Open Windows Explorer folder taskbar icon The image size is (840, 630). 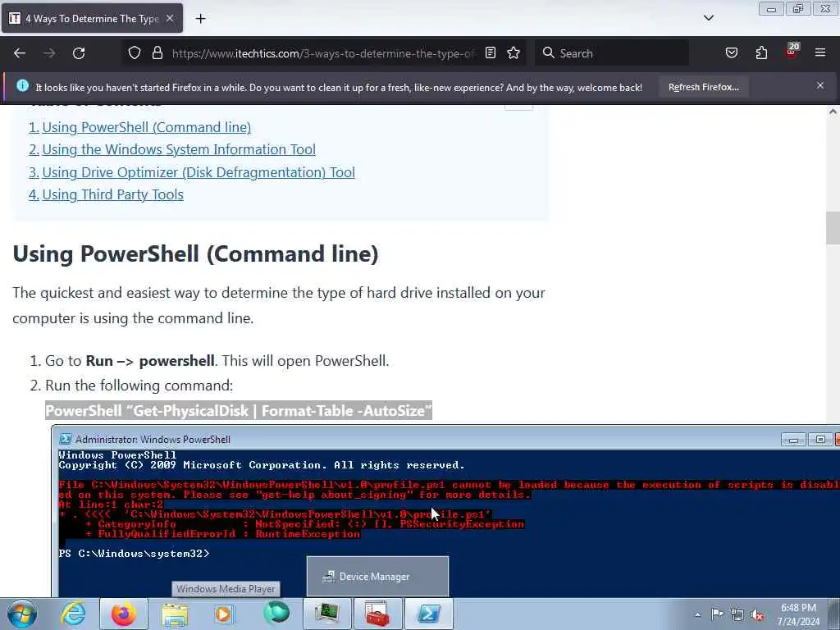[x=175, y=614]
